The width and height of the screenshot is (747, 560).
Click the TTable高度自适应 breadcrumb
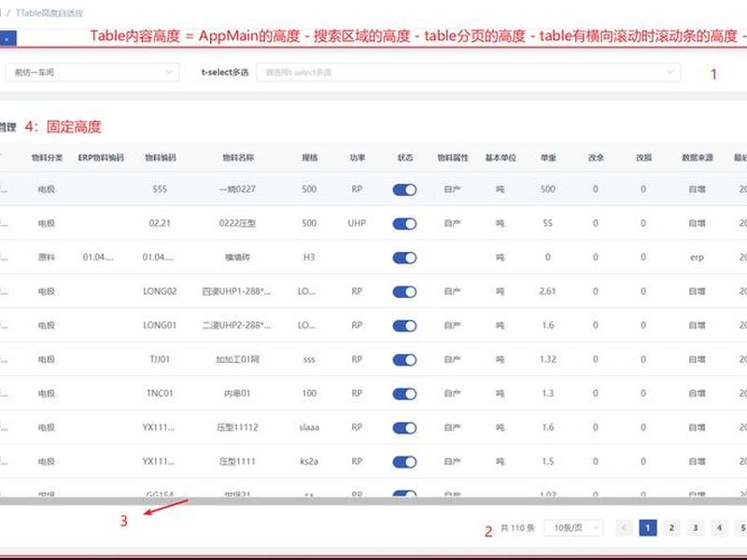[x=49, y=13]
